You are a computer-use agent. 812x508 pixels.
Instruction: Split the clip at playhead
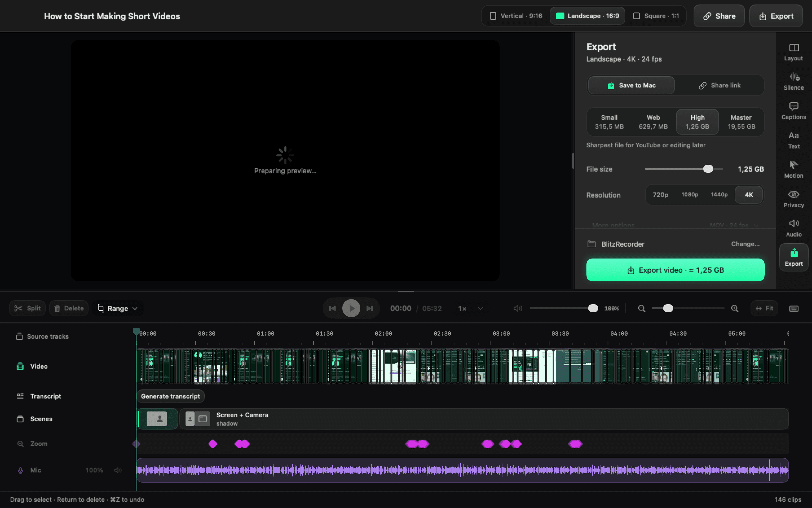[27, 308]
